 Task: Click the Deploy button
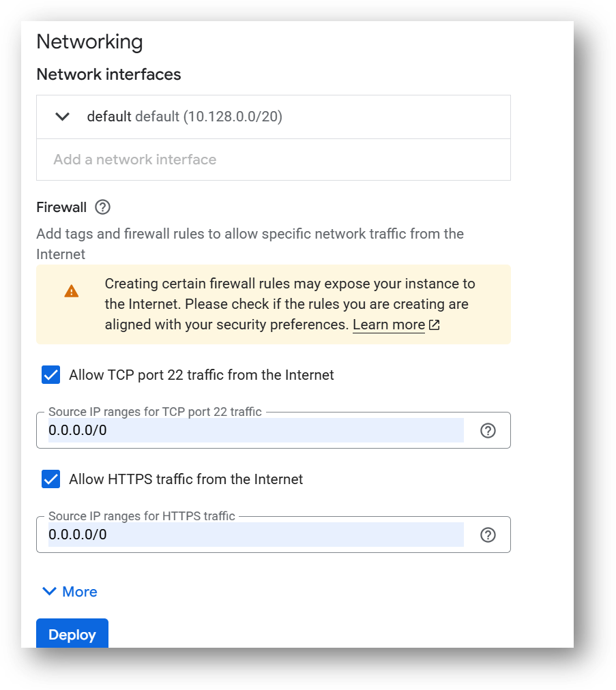click(72, 633)
